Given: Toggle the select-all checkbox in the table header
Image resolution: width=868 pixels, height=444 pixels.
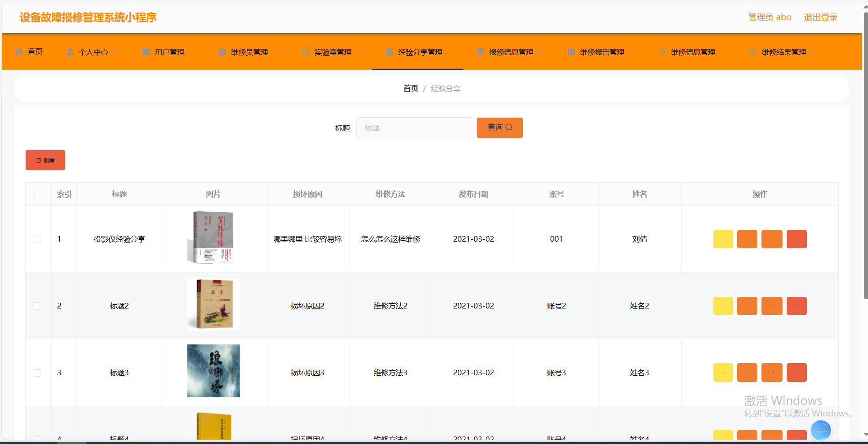Looking at the screenshot, I should 38,194.
